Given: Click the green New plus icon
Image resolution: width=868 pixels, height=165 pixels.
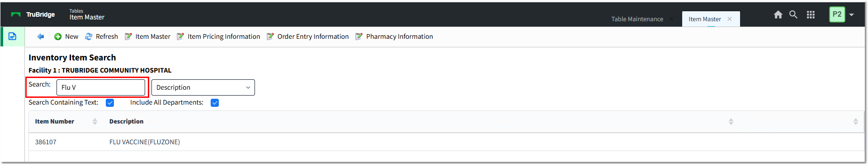Looking at the screenshot, I should point(58,37).
